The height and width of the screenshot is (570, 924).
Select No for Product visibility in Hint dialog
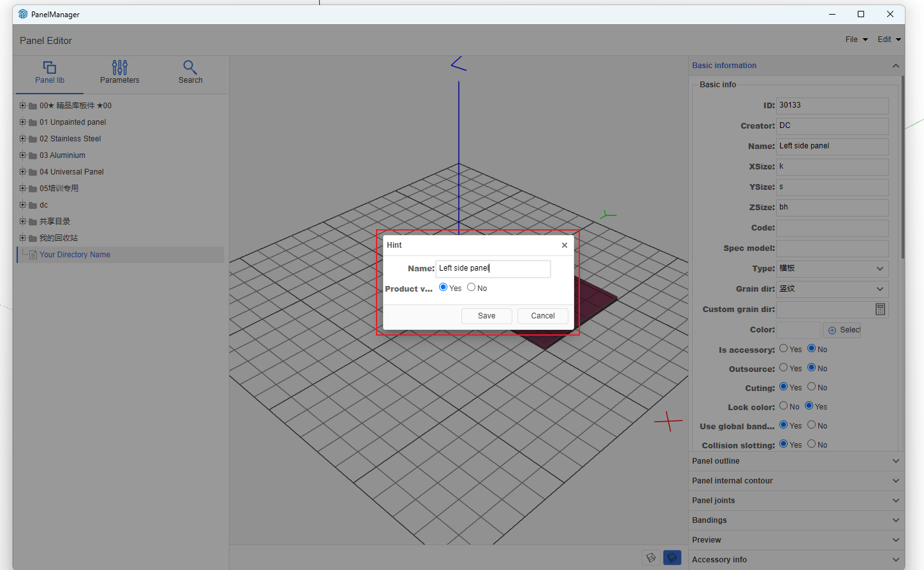coord(472,287)
